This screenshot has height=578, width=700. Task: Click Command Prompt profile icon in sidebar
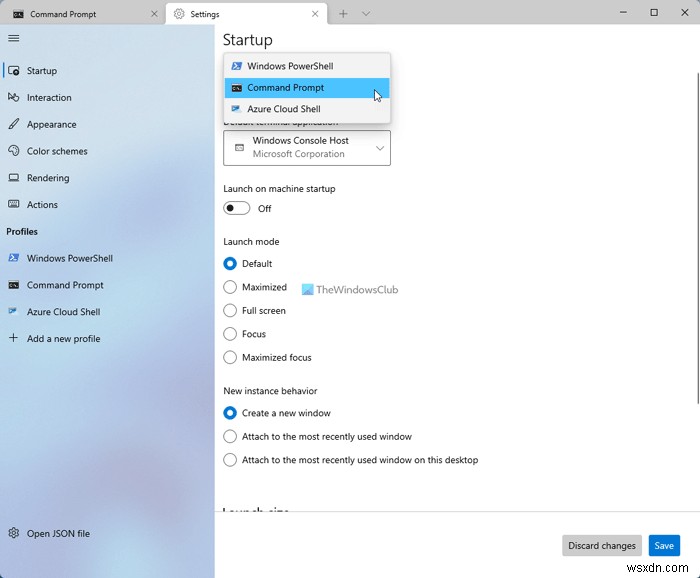(x=14, y=285)
